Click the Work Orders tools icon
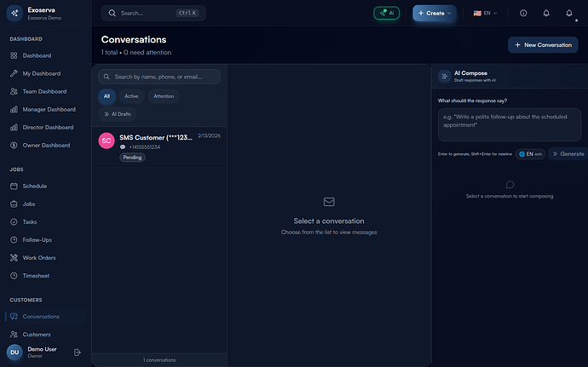Screen dimensions: 588x367 click(x=14, y=258)
